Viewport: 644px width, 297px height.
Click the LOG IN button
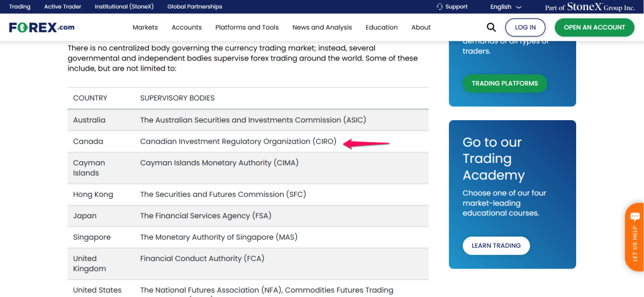tap(525, 28)
